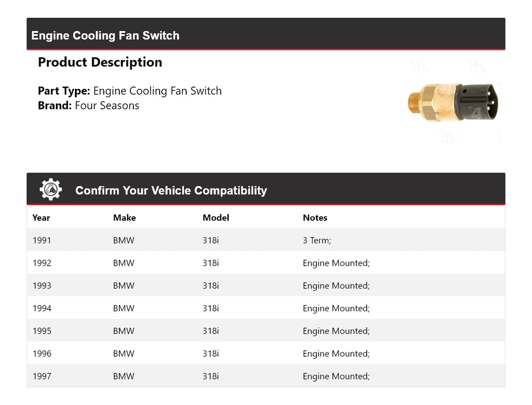
Task: Click the fan switch product image
Action: tap(454, 102)
